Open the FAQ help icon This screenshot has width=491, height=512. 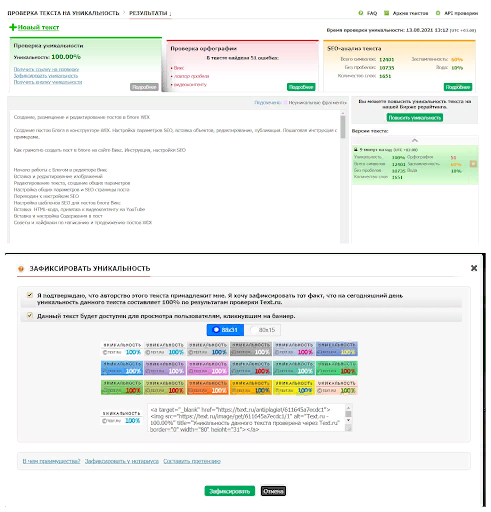[361, 13]
